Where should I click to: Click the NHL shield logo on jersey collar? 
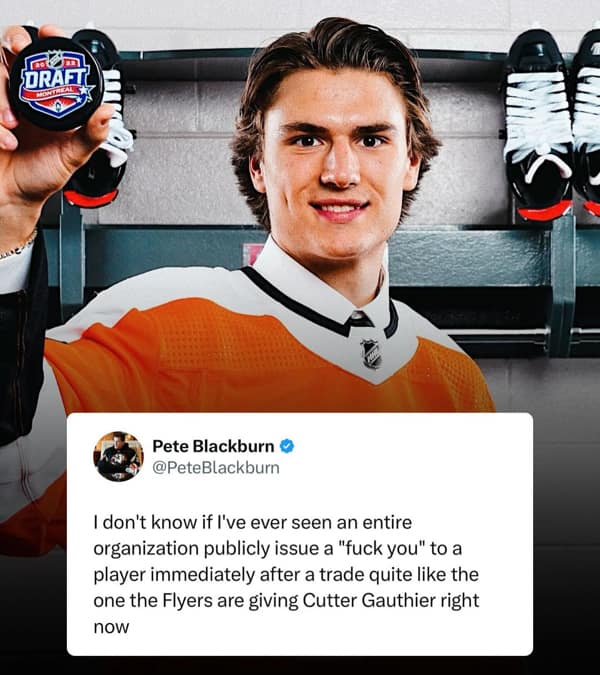371,354
